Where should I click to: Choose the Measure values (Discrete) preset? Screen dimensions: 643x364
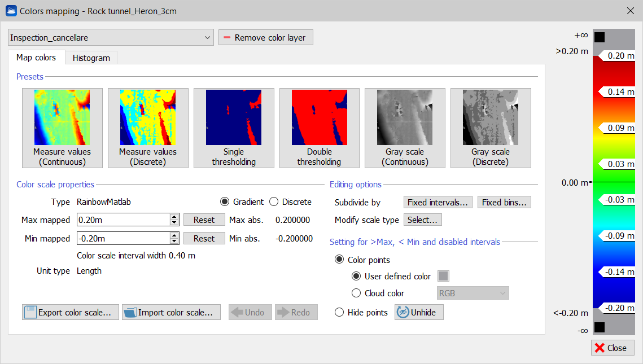pyautogui.click(x=148, y=128)
